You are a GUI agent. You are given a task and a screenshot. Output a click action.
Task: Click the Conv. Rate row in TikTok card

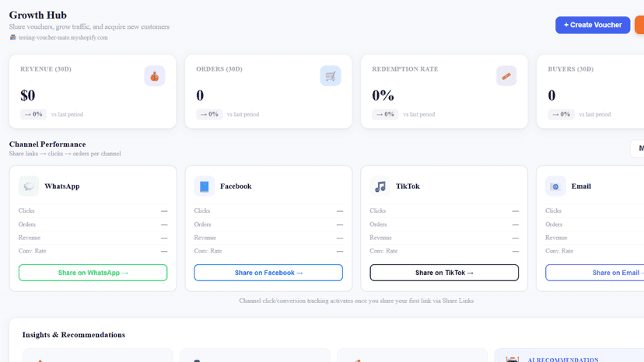(444, 251)
